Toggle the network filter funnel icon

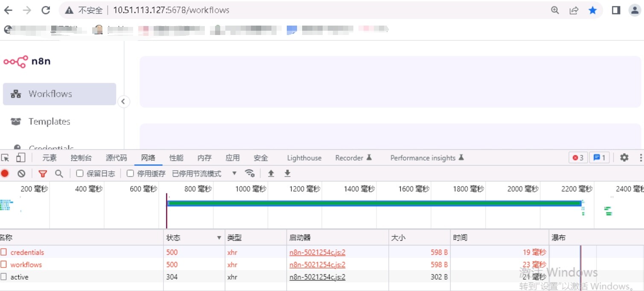point(43,173)
